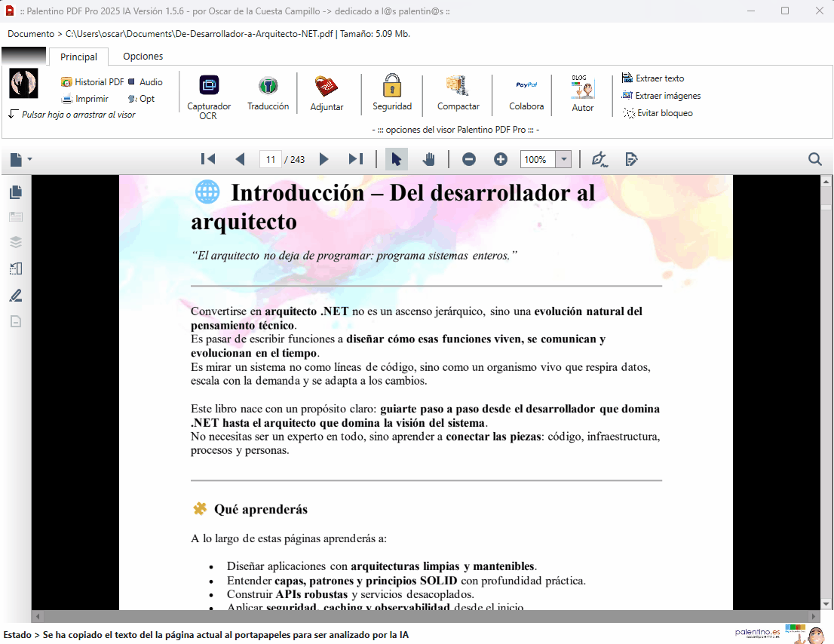Click Extraer texto
Viewport: 834px width, 644px height.
(659, 78)
